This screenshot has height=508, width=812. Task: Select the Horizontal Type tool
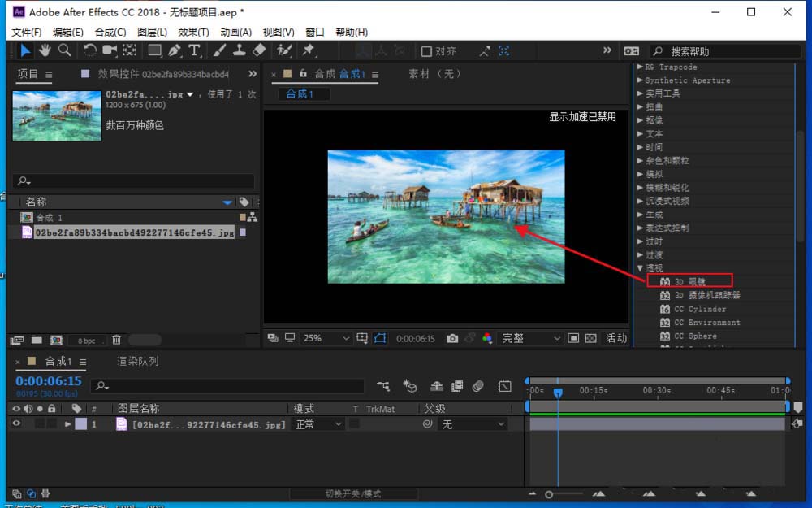coord(195,50)
